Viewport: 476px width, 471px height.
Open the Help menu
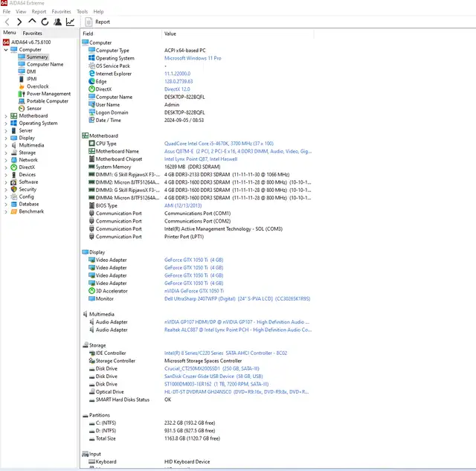coord(98,12)
